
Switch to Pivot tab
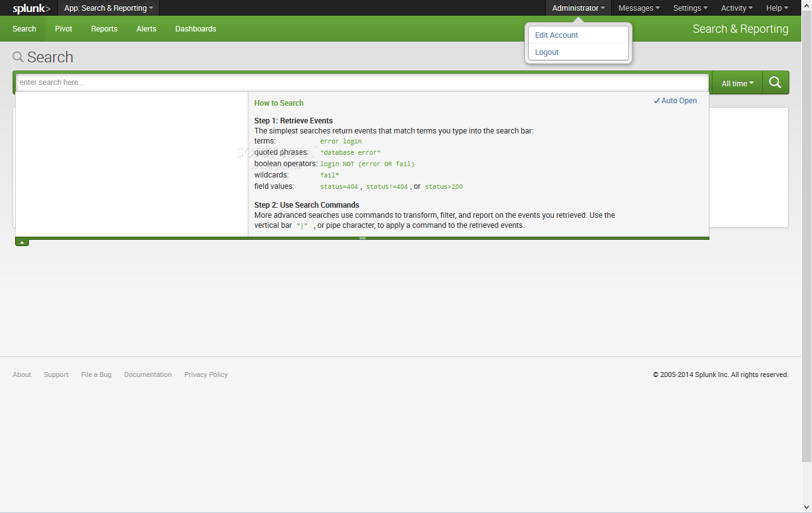[x=64, y=29]
